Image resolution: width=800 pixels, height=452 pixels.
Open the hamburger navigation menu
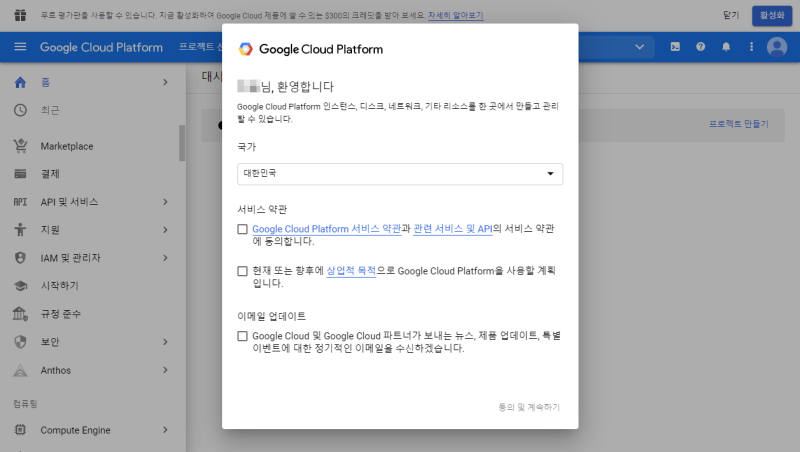pyautogui.click(x=20, y=47)
